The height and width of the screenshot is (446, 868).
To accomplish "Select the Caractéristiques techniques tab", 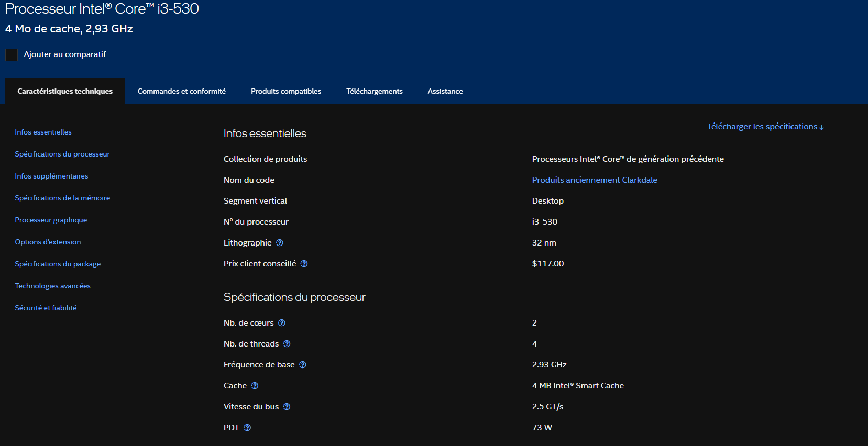I will coord(65,91).
